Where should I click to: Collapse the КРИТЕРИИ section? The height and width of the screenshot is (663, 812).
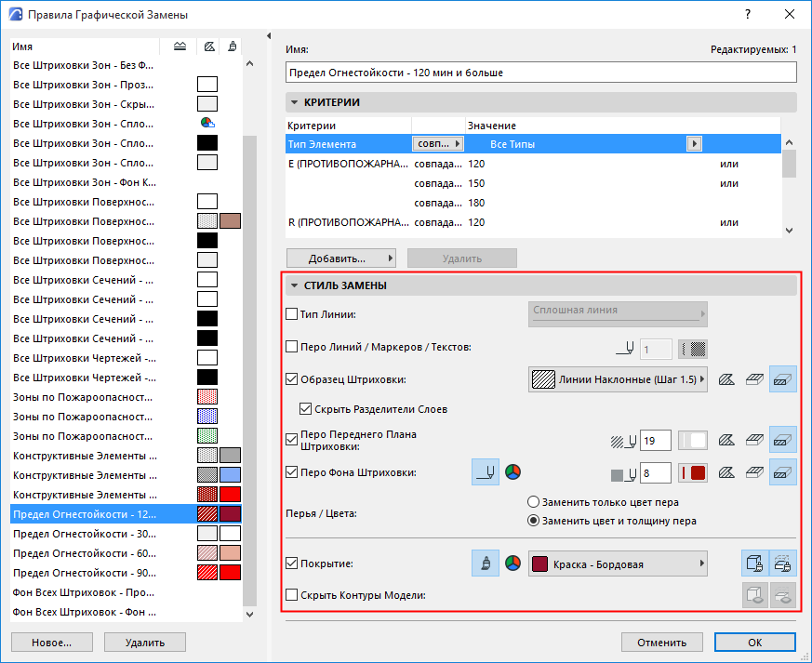click(294, 102)
